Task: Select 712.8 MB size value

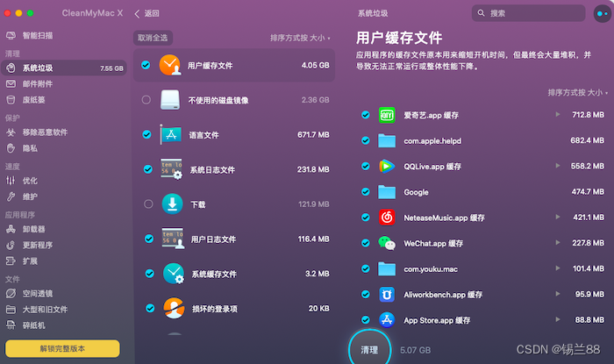Action: click(x=588, y=115)
